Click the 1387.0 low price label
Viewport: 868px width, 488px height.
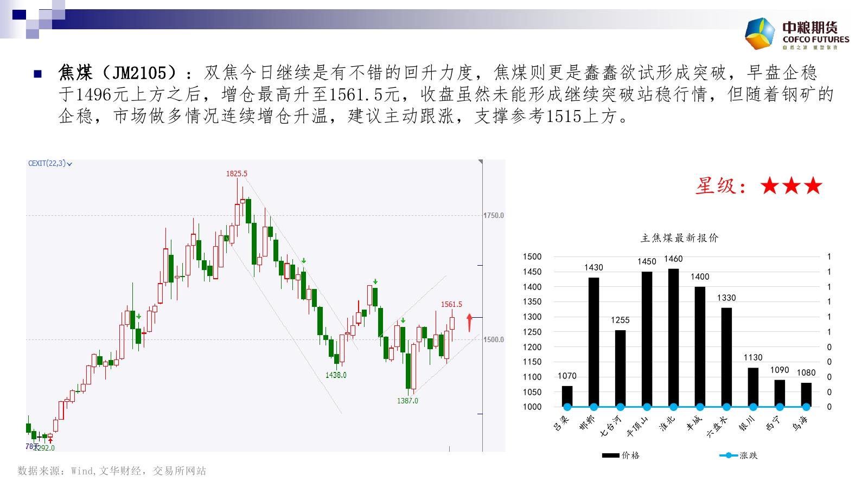407,401
